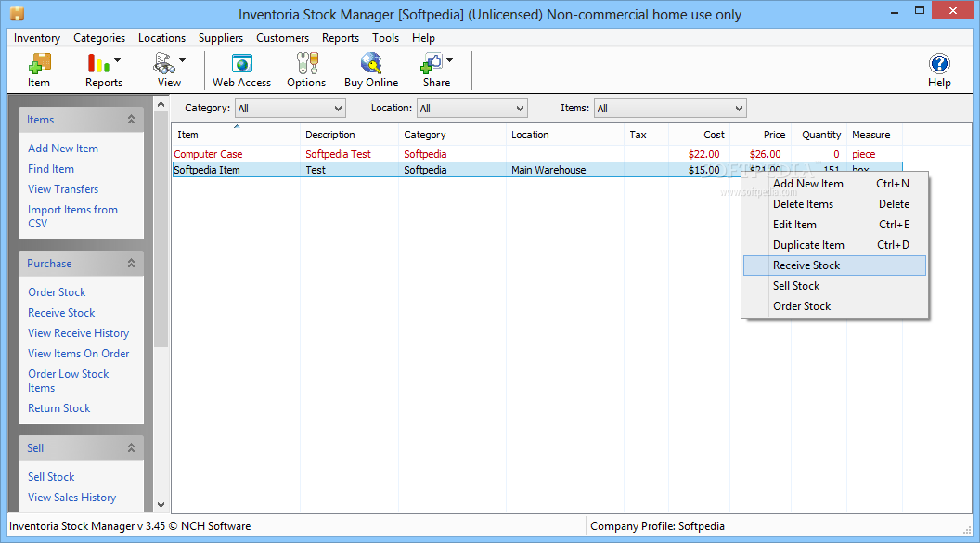Open the Location filter dropdown
This screenshot has width=980, height=543.
click(472, 108)
